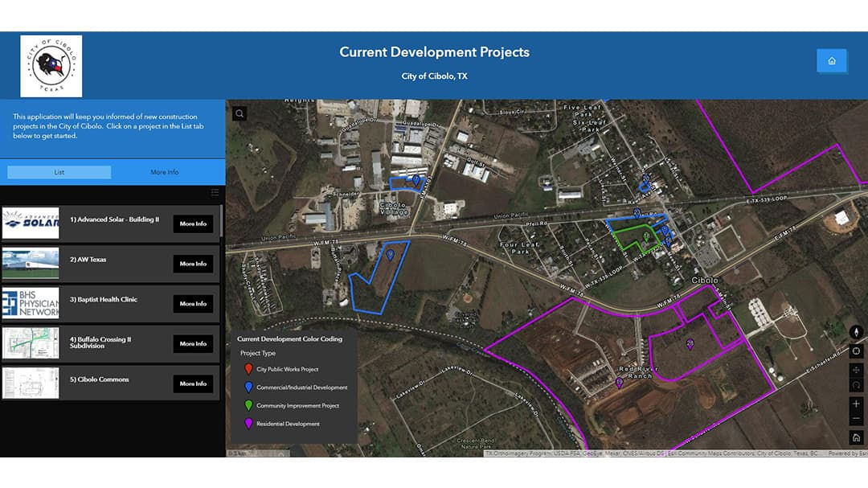Select the purple Residential Development marker in legend
The height and width of the screenshot is (488, 868).
[x=249, y=424]
